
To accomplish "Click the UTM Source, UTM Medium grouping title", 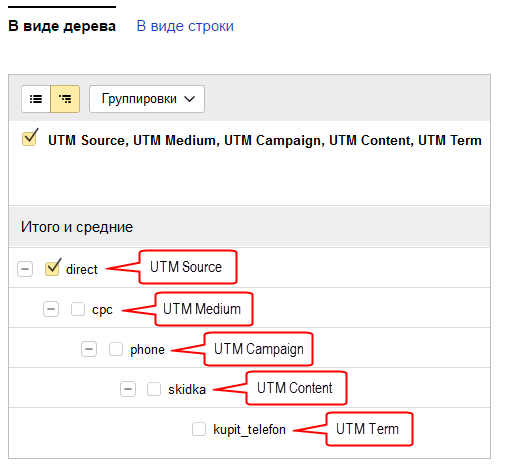I will point(265,140).
